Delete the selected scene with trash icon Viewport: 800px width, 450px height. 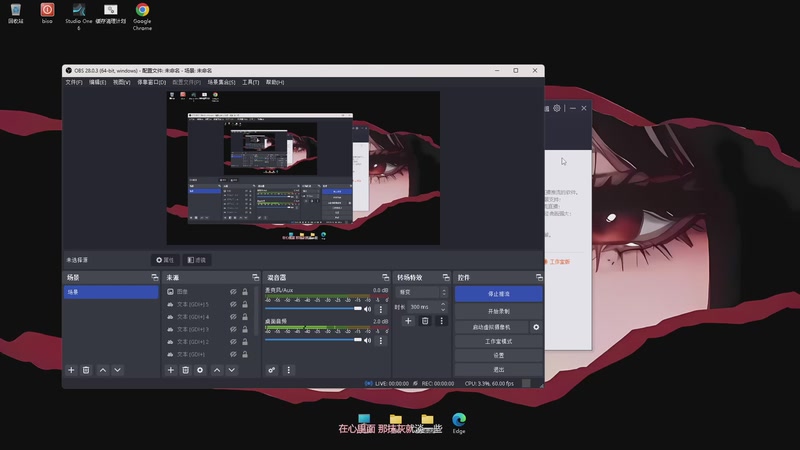[x=86, y=370]
